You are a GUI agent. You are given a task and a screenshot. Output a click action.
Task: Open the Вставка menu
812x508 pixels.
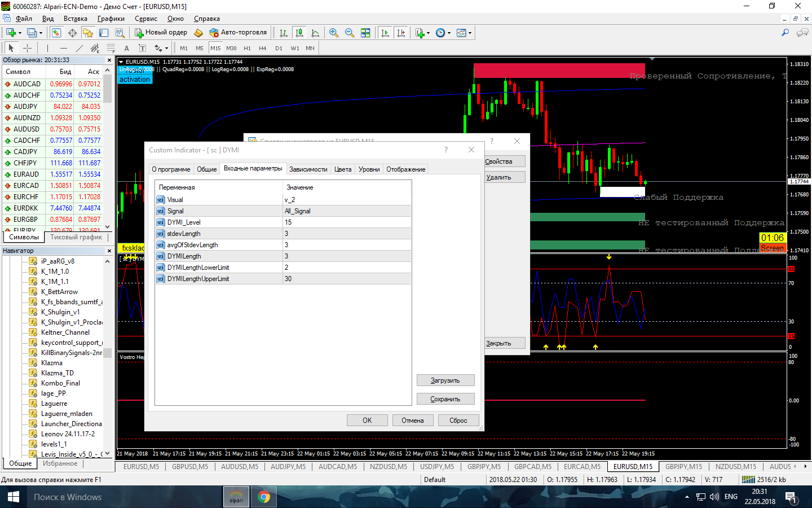tap(76, 19)
